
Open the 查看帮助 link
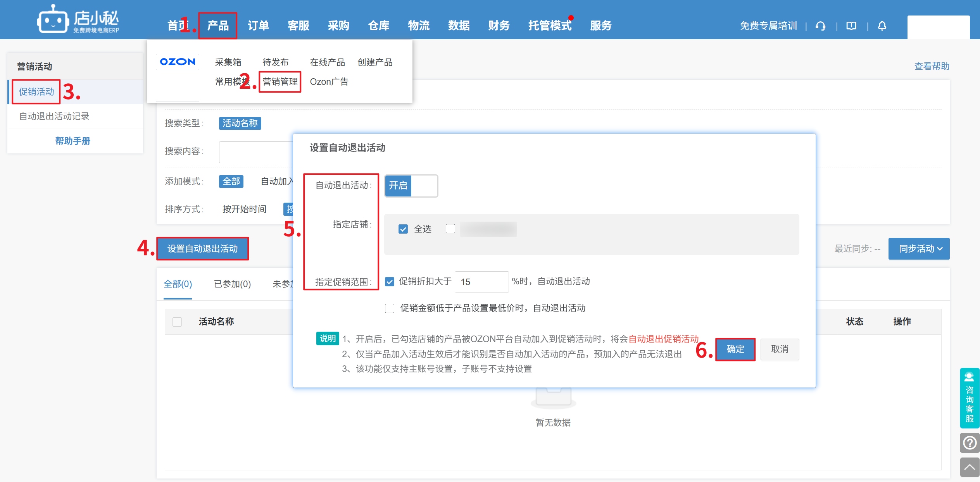[x=932, y=66]
